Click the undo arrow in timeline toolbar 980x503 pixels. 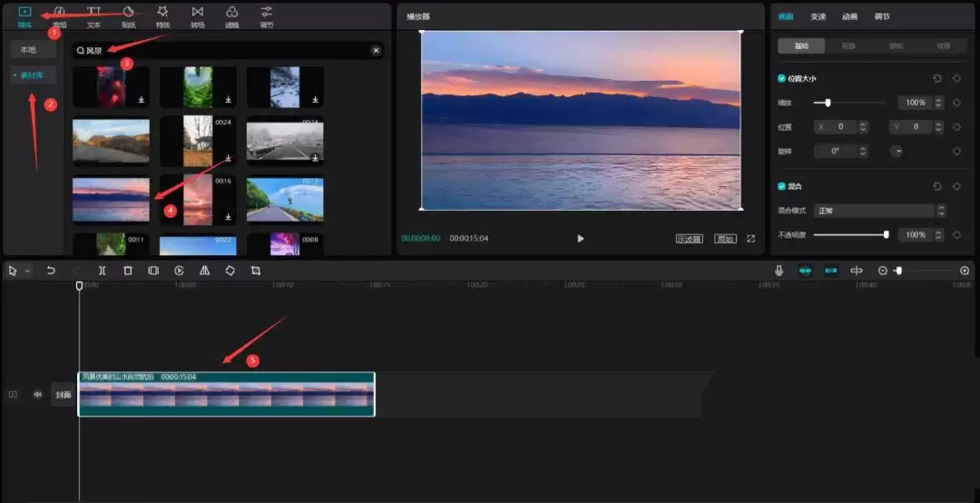click(52, 271)
